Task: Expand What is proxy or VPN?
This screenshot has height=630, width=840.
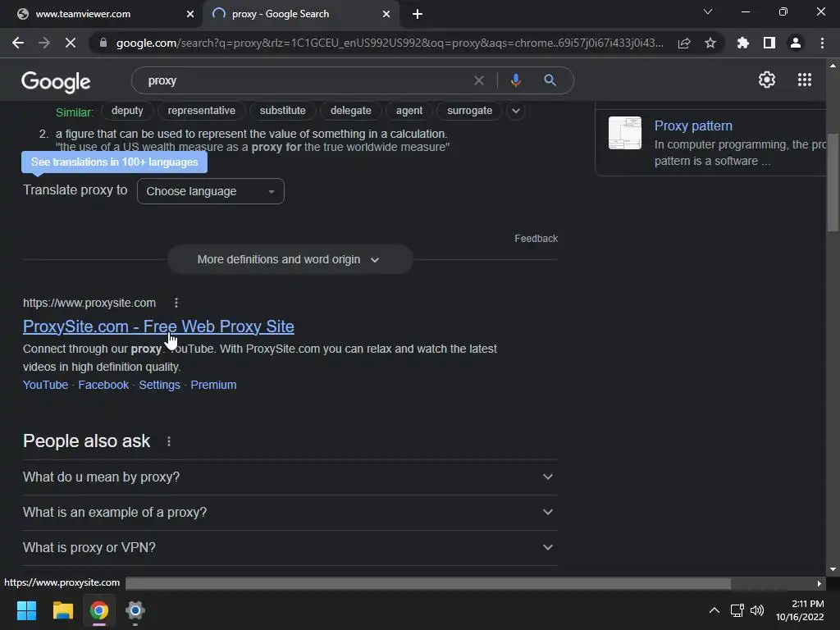Action: [290, 547]
